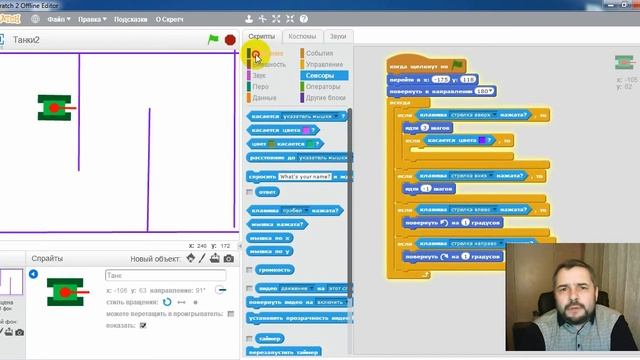
Task: Take new backdrop from camera icon
Action: 19,333
